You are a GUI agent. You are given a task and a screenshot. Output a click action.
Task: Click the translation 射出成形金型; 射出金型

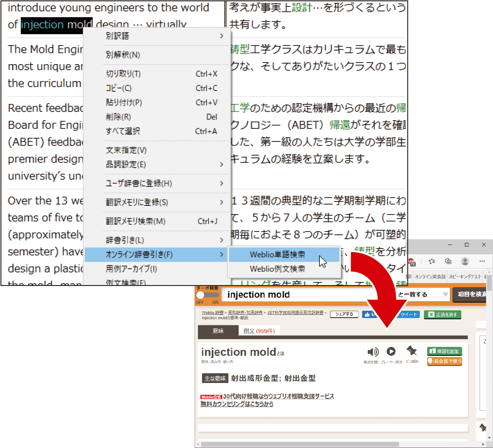click(x=273, y=378)
